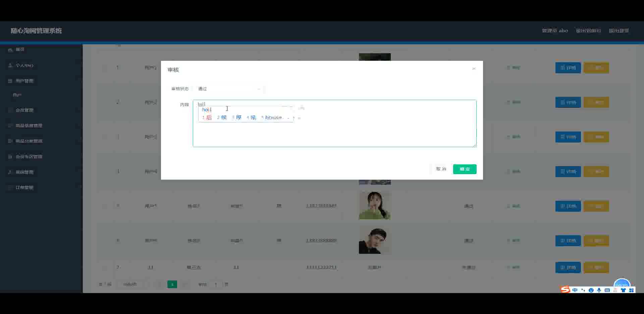644x314 pixels.
Task: Choose IME candidate 3 厚
Action: tap(236, 117)
